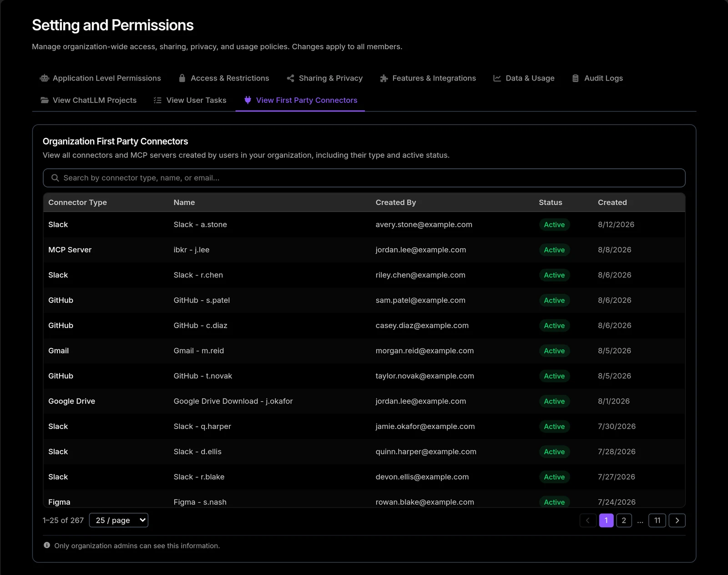The image size is (728, 575).
Task: Click the puzzle icon for Features & Integrations
Action: 384,78
